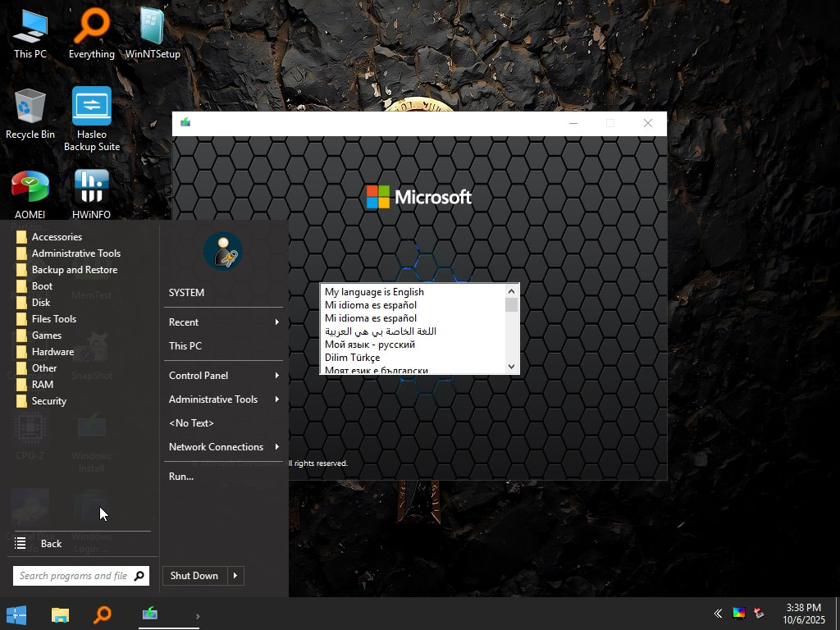840x630 pixels.
Task: Click the Back button in Start menu
Action: point(51,543)
